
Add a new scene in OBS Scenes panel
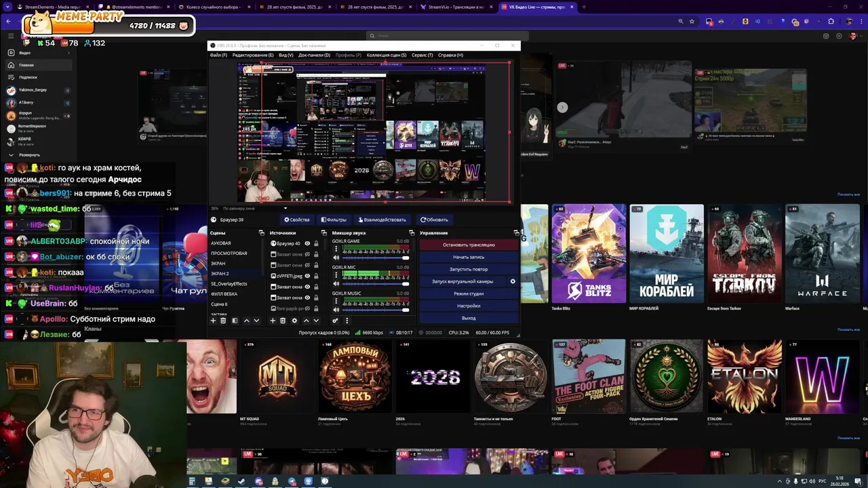point(213,321)
